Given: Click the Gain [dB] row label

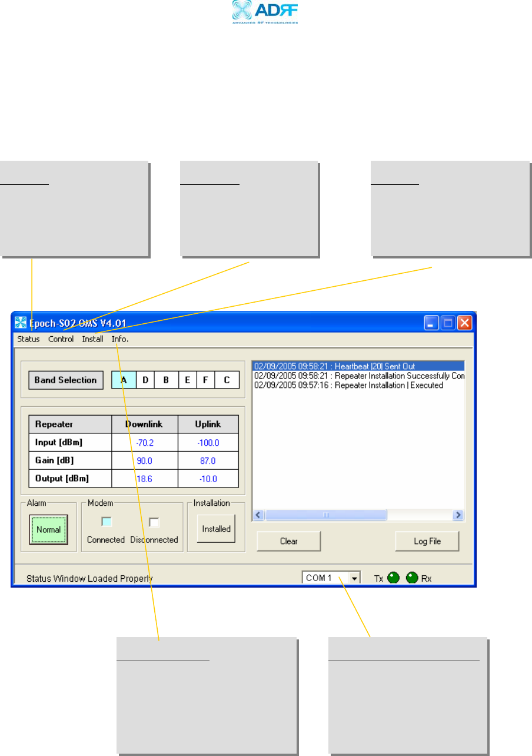Looking at the screenshot, I should 71,460.
